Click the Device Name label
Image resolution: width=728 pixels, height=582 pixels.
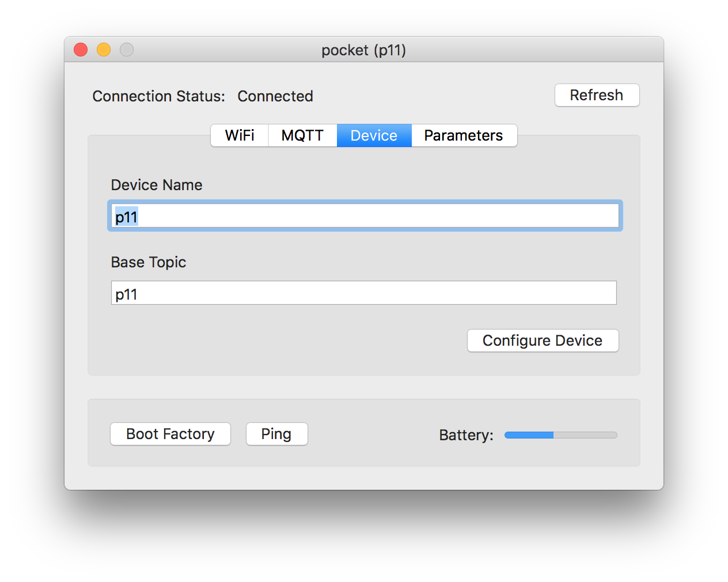pyautogui.click(x=157, y=185)
